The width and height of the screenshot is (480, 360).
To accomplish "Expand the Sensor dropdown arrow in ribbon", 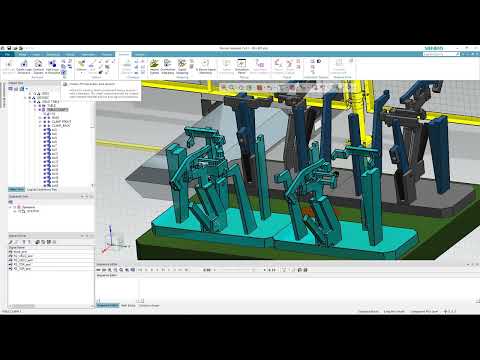I will coord(81,73).
